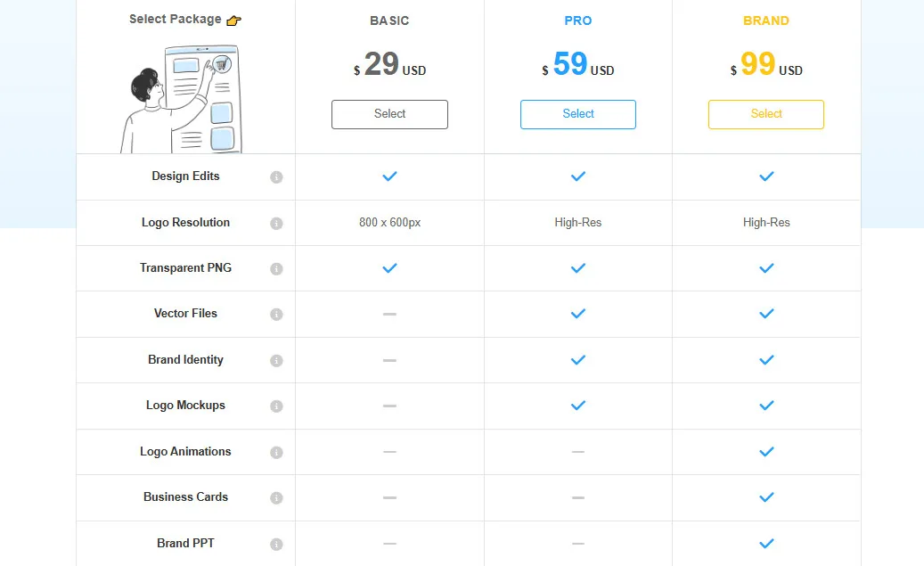The width and height of the screenshot is (924, 566).
Task: Open the info icon next to Transparent PNG
Action: (276, 267)
